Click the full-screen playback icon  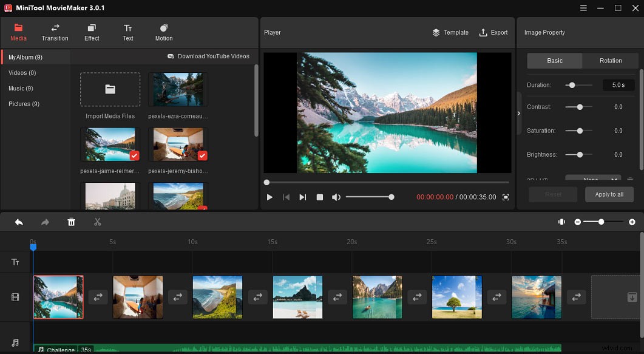coord(506,197)
